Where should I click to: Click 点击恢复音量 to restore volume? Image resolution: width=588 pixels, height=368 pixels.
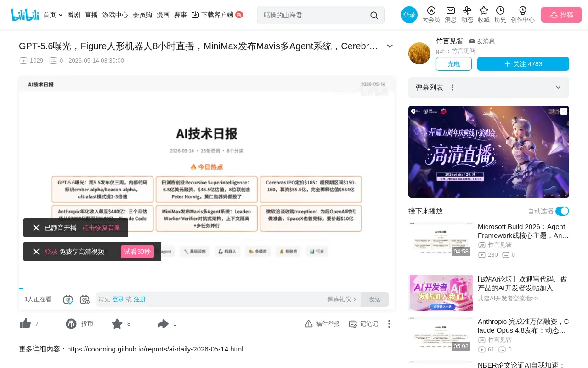pos(102,228)
